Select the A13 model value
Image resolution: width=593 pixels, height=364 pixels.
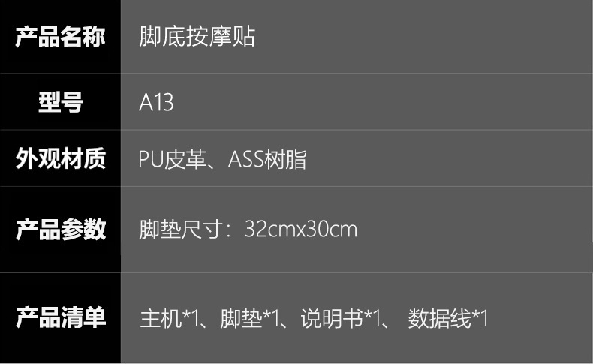coord(156,102)
